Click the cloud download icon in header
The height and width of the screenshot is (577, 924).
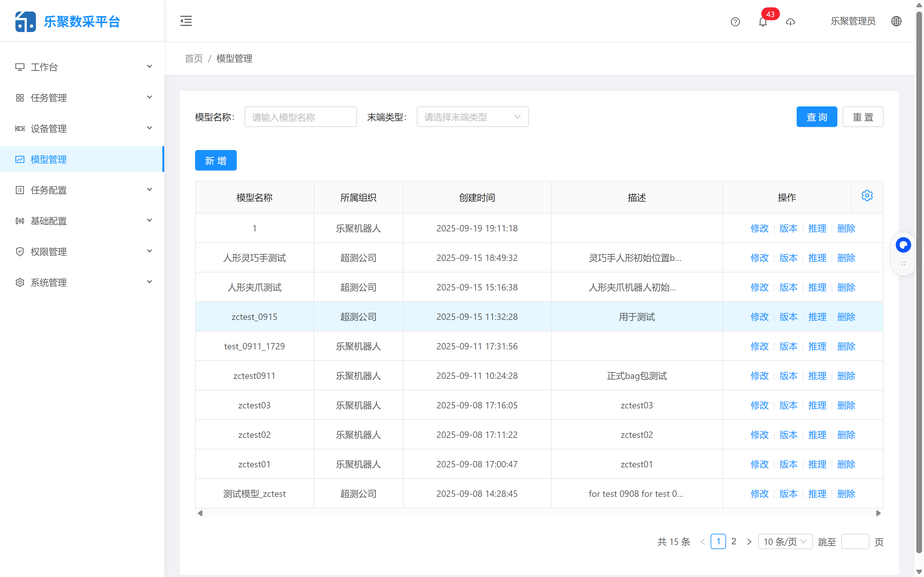[x=791, y=22]
